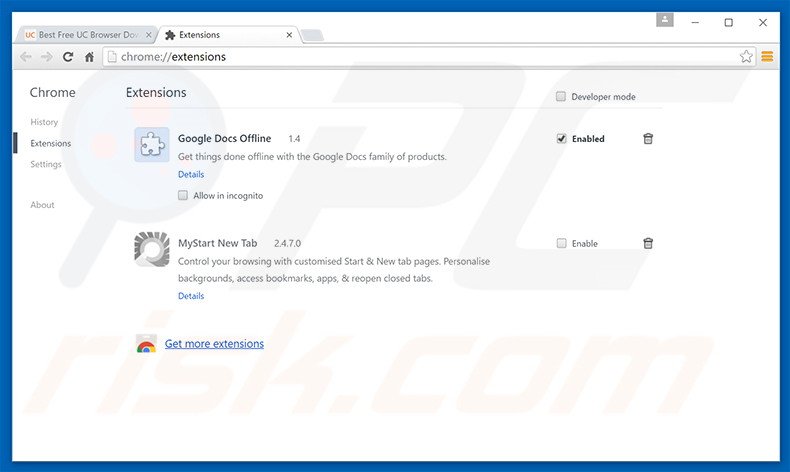Open a new tab
Image resolution: width=790 pixels, height=472 pixels.
click(312, 35)
